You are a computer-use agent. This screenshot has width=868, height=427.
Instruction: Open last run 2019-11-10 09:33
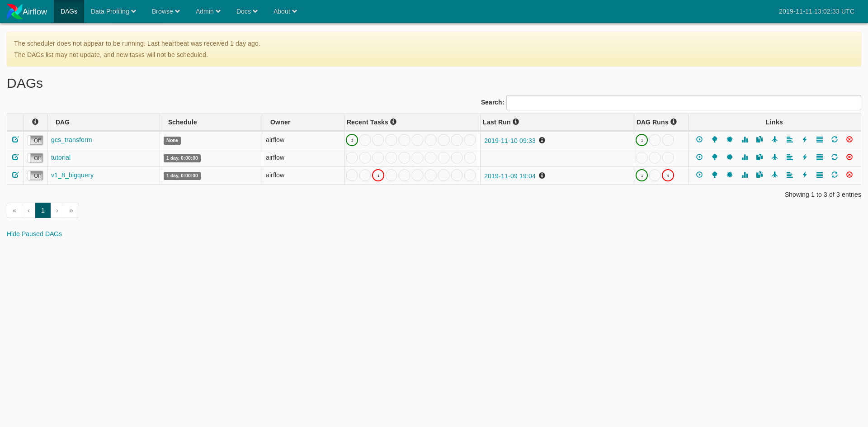coord(510,141)
